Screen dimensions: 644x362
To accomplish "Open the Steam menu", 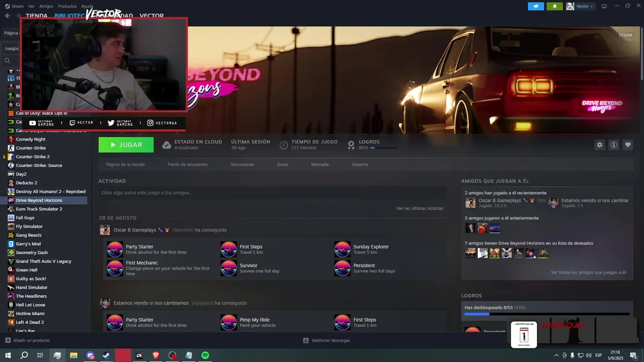I will pyautogui.click(x=14, y=6).
